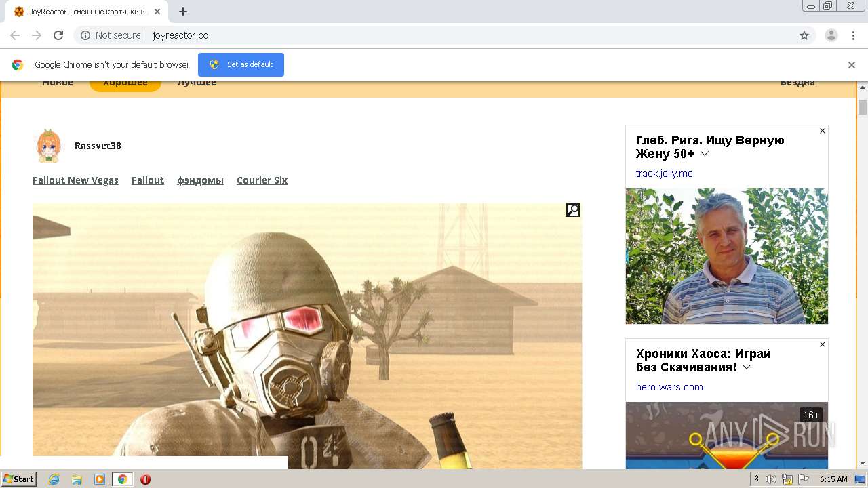This screenshot has height=488, width=868.
Task: Open Windows Media Player from the taskbar
Action: [x=100, y=479]
